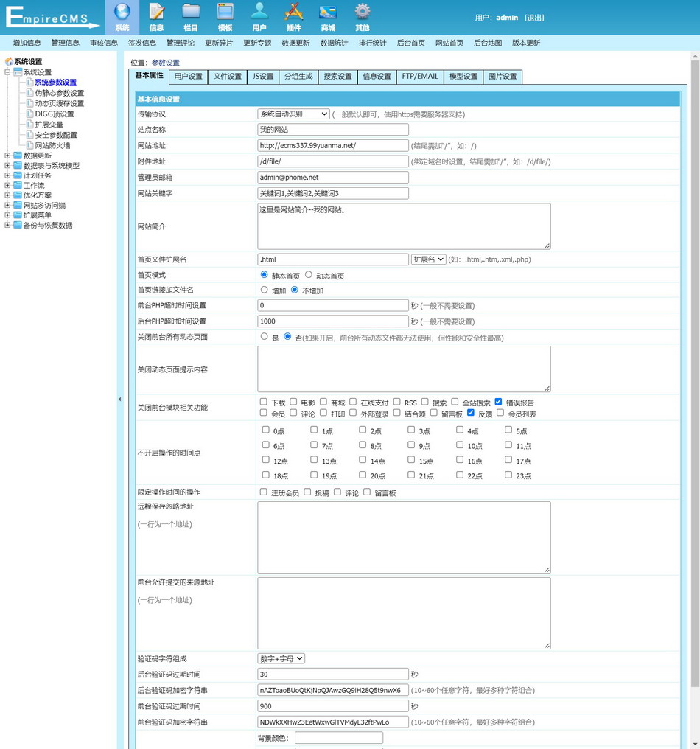700x749 pixels.
Task: Click the folder icon beside 扩展菜单
Action: [x=18, y=215]
